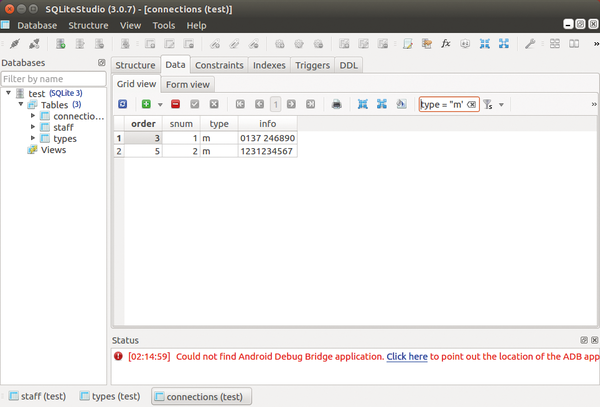600x407 pixels.
Task: Collapse the test database tree node
Action: coord(9,93)
